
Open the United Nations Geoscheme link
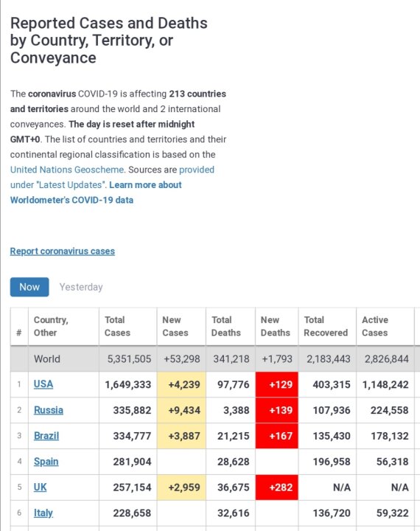[67, 170]
